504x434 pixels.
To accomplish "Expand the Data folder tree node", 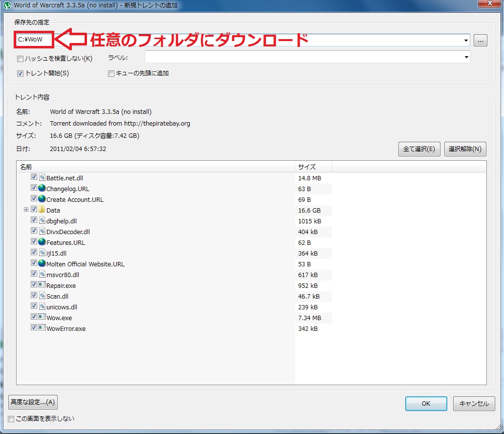I will click(26, 210).
